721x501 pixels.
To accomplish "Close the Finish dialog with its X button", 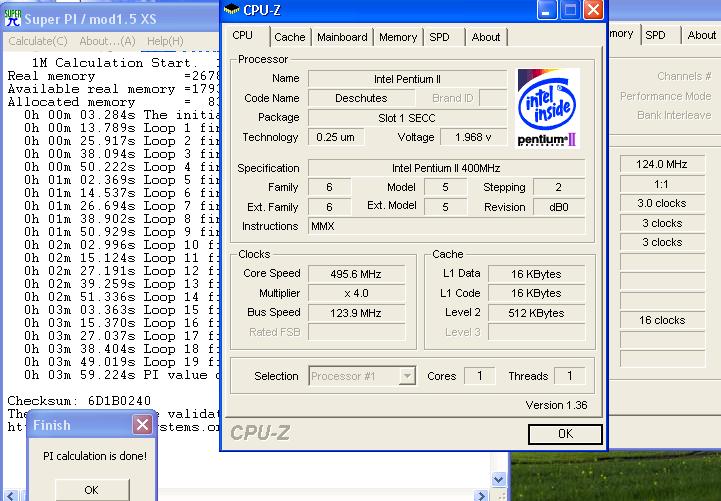I will (x=143, y=425).
